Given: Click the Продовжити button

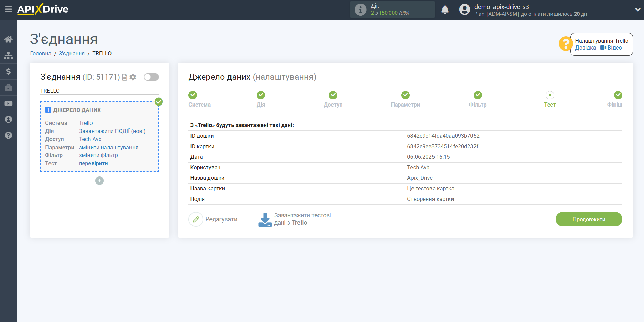Looking at the screenshot, I should pyautogui.click(x=589, y=219).
